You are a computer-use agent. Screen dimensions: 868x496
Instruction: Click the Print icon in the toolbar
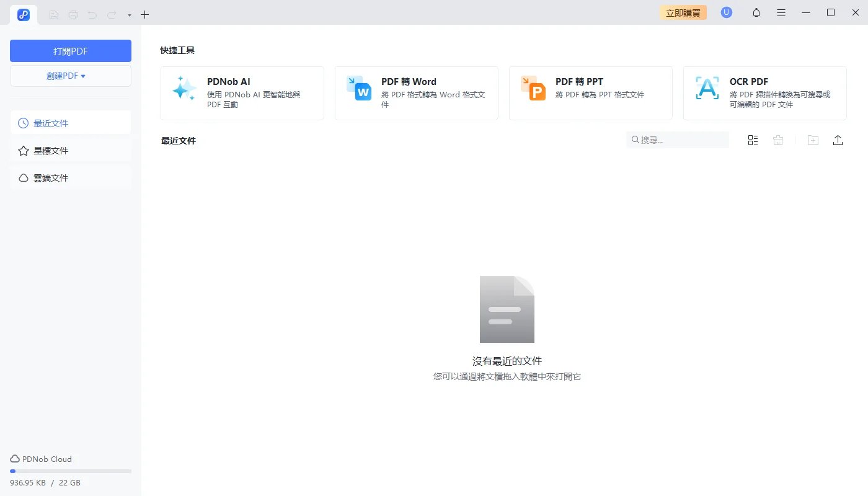coord(71,14)
